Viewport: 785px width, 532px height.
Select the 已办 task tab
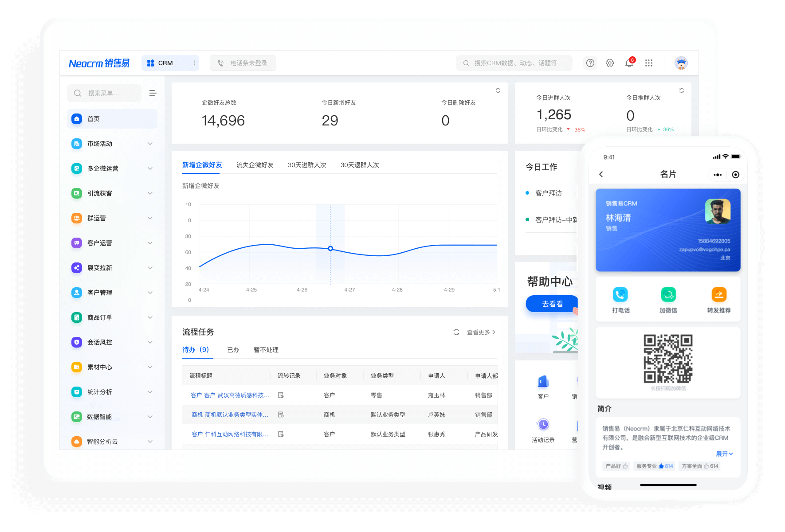[x=233, y=350]
